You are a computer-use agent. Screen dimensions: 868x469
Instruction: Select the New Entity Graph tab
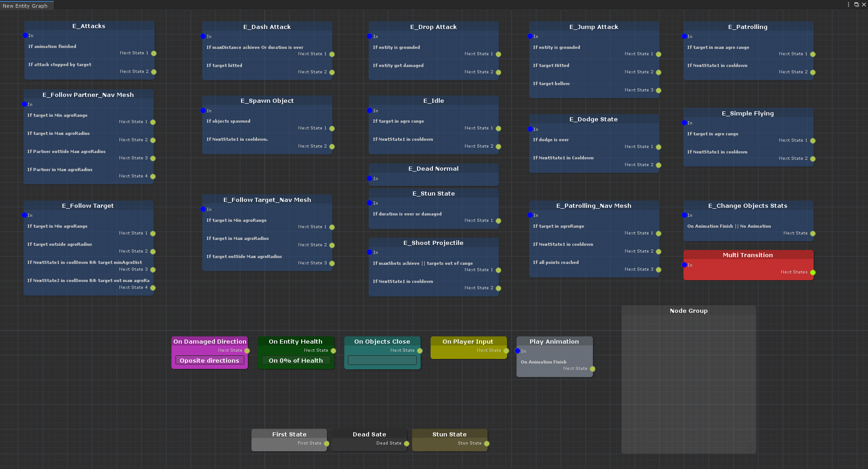click(x=25, y=6)
